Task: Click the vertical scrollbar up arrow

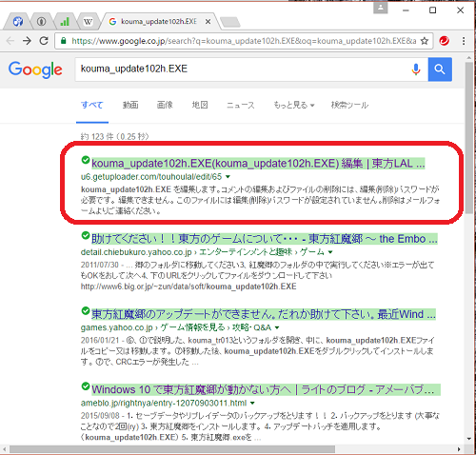Action: click(469, 58)
